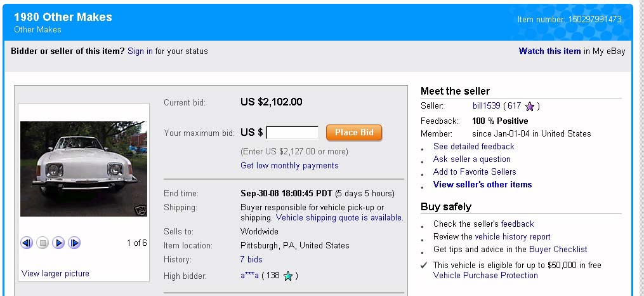The height and width of the screenshot is (296, 644).
Task: Open the Sign in link
Action: (x=140, y=51)
